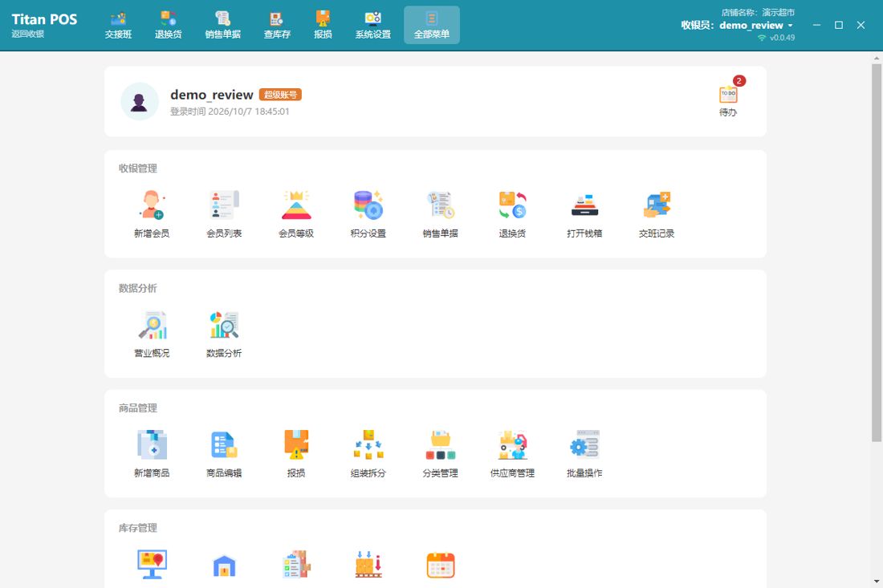The height and width of the screenshot is (588, 883).
Task: Click 返回收银 under the Titan POS logo
Action: (27, 34)
